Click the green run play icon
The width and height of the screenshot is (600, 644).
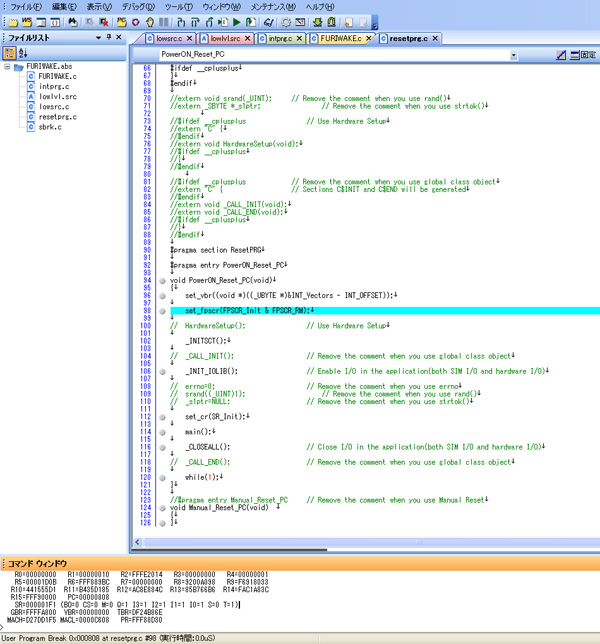(237, 22)
